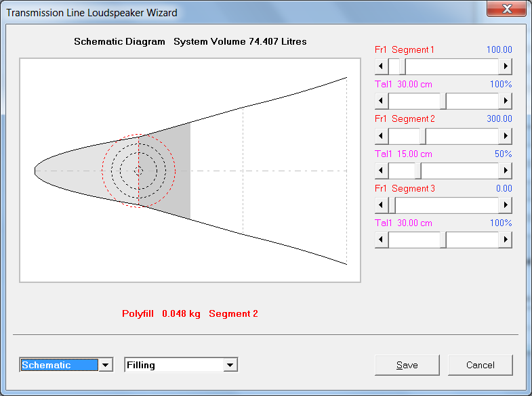Click the "Fr1 Segment 1" label

point(404,50)
